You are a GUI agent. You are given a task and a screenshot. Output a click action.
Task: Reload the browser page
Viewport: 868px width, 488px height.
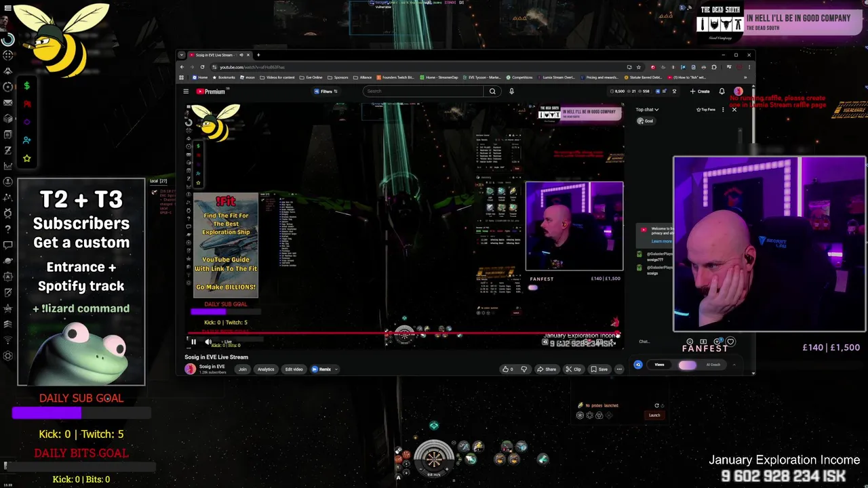(x=202, y=67)
